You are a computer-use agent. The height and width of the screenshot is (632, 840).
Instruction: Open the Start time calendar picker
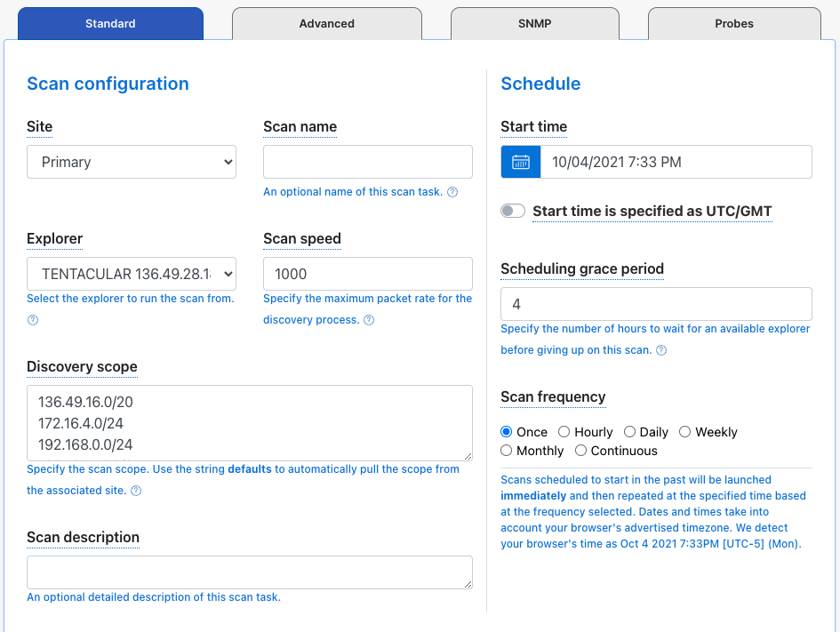click(520, 161)
